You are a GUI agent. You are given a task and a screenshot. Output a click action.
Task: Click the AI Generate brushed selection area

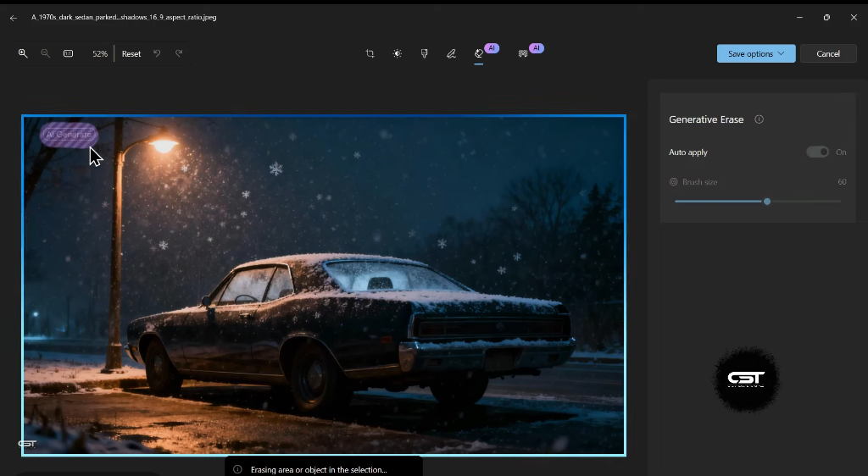pos(69,135)
